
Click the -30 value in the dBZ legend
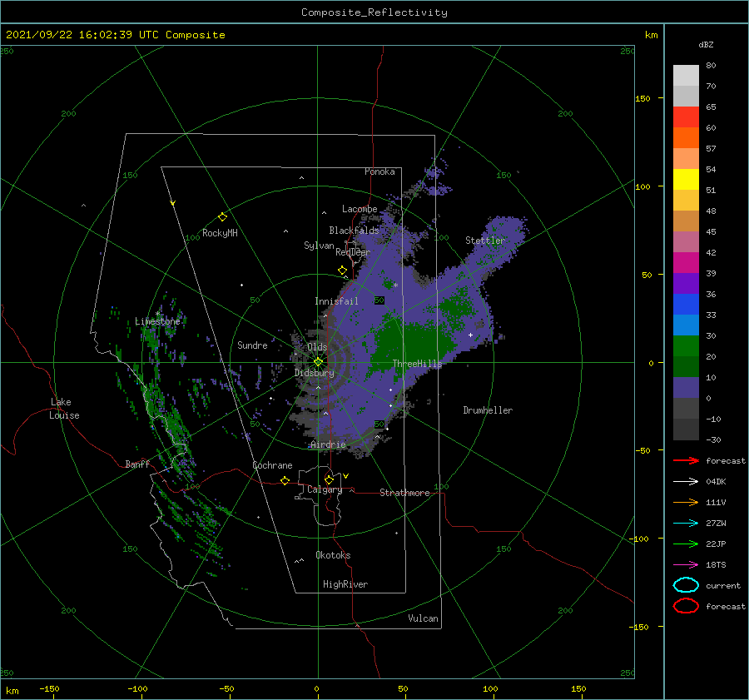coord(713,439)
